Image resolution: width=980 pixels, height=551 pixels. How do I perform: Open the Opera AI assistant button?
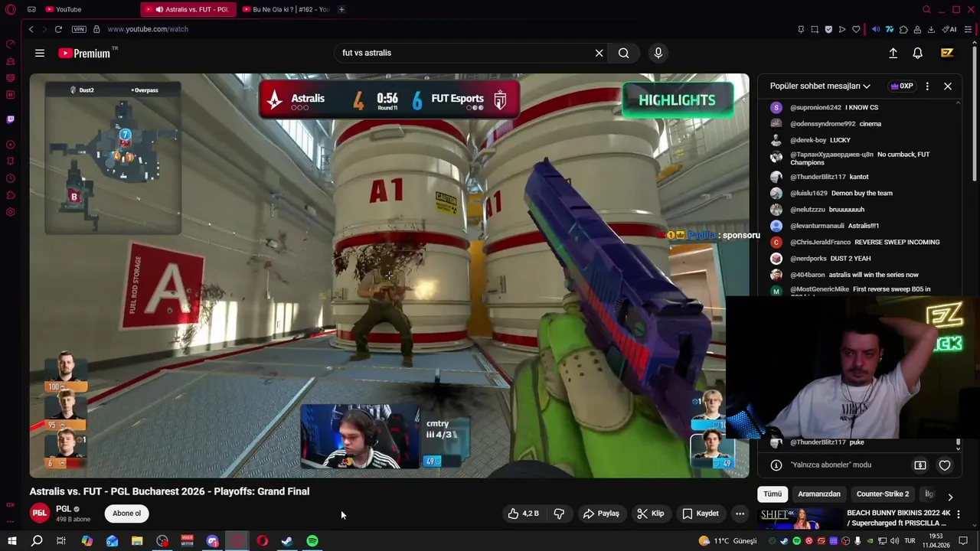[949, 29]
